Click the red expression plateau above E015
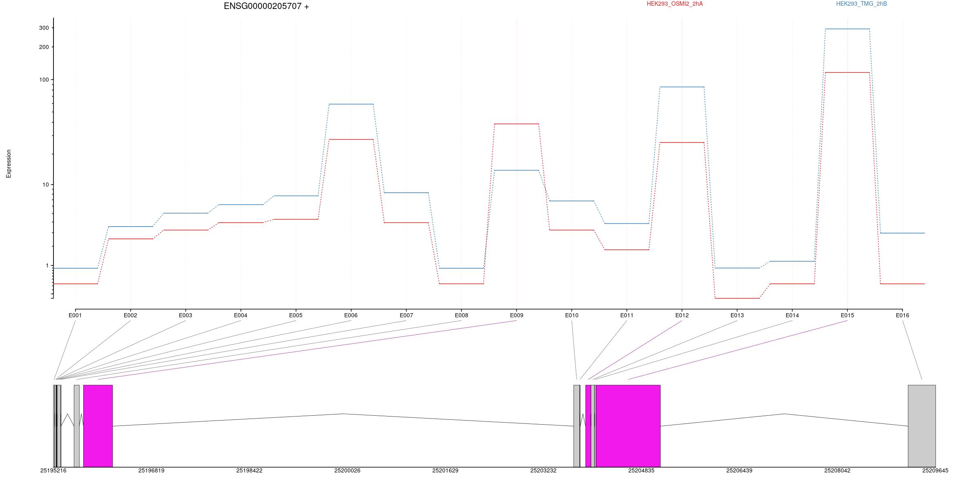This screenshot has width=980, height=490. pyautogui.click(x=847, y=73)
